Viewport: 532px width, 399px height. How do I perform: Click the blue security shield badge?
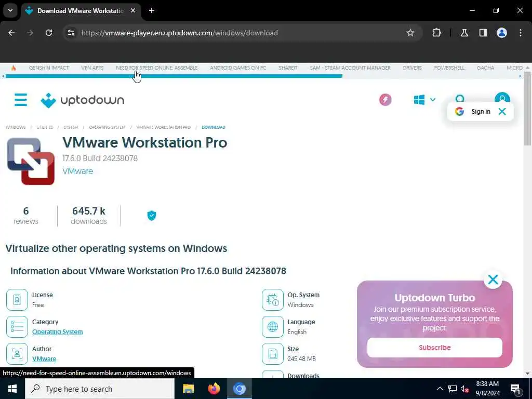coord(151,216)
